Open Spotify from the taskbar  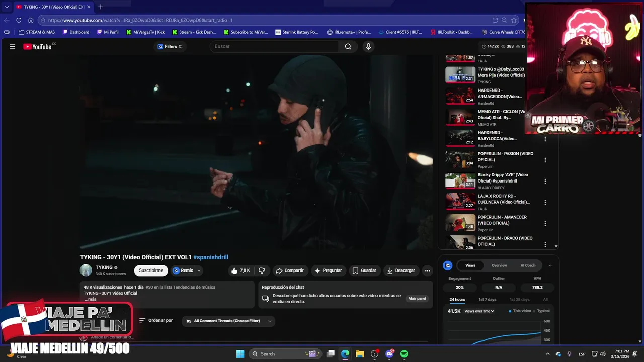[404, 354]
